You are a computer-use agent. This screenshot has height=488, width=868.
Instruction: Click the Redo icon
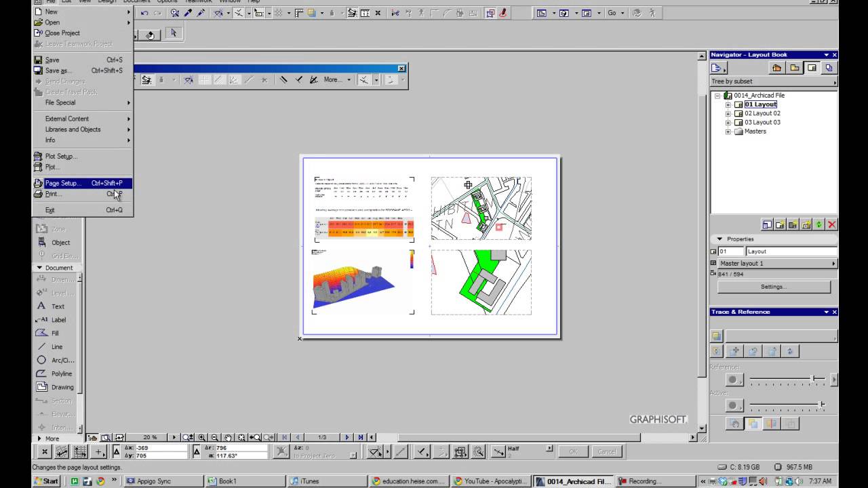[157, 13]
